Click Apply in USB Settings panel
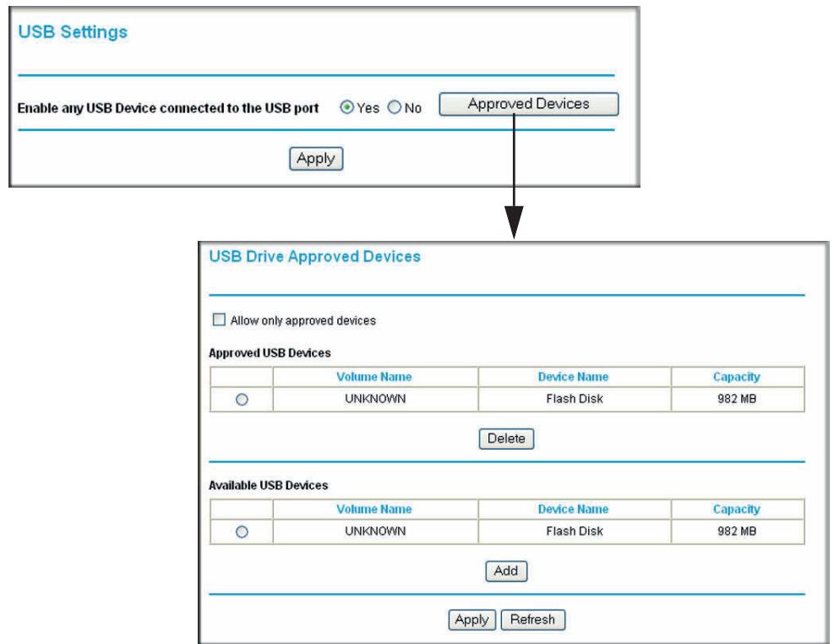This screenshot has height=644, width=834. (x=316, y=159)
